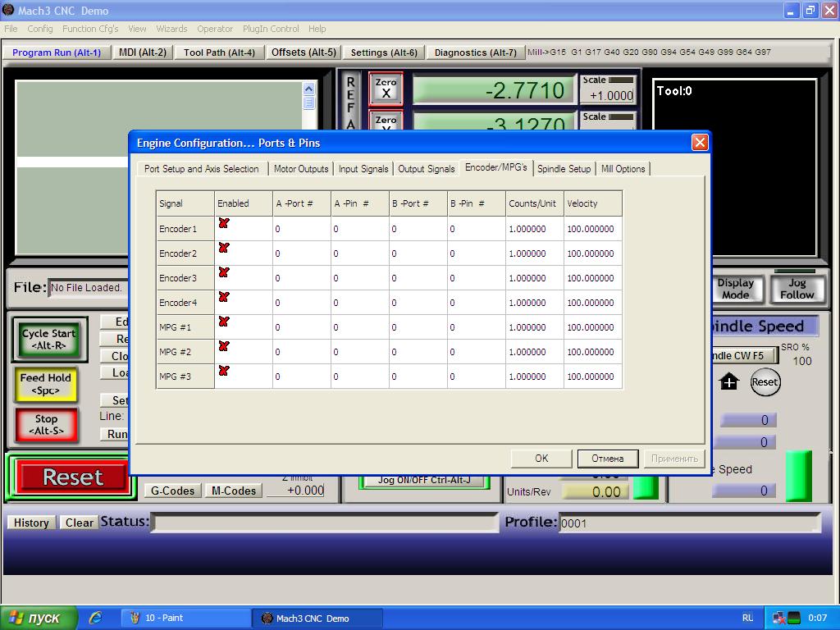
Task: Click Encoder2 A-Pin # cell
Action: click(360, 253)
